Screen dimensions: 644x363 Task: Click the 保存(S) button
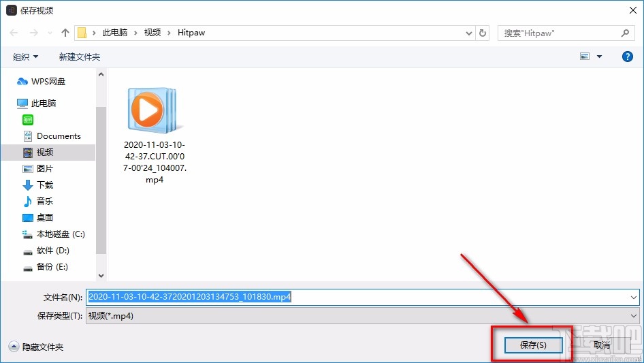tap(533, 345)
